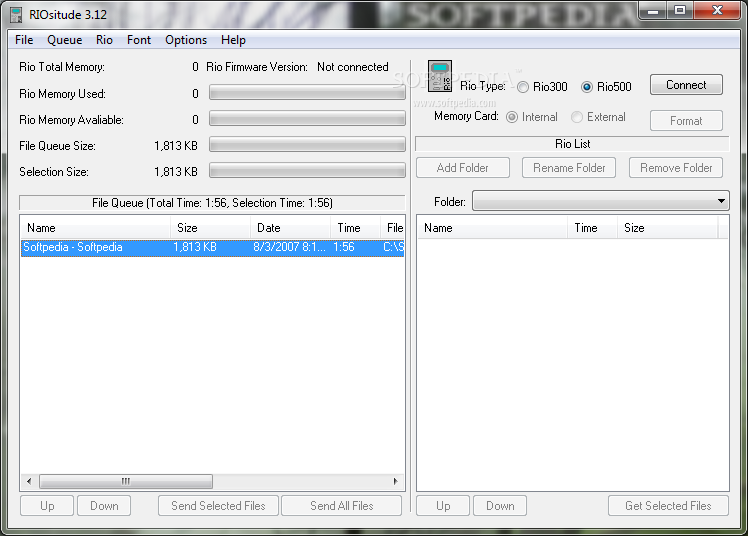Click the file queue Down button
The image size is (748, 536).
104,505
